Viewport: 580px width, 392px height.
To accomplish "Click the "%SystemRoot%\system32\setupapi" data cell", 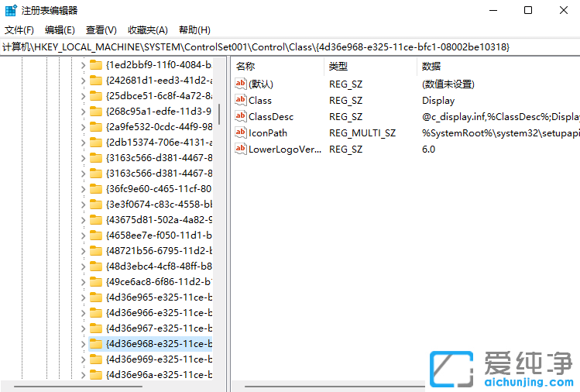I will [500, 133].
